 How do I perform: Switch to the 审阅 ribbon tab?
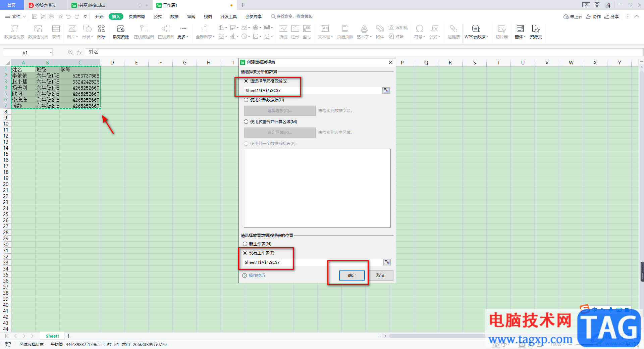tap(191, 16)
